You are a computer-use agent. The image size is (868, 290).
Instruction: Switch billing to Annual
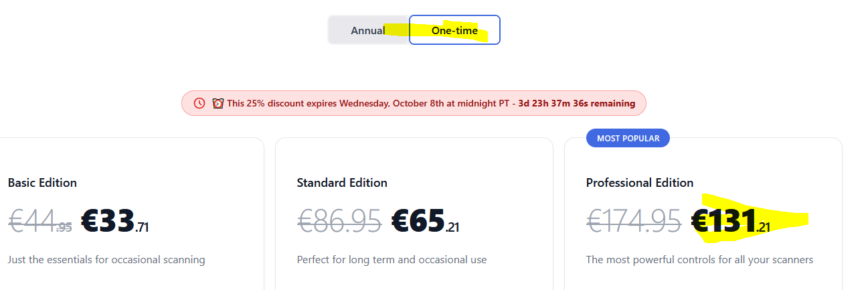(x=368, y=30)
